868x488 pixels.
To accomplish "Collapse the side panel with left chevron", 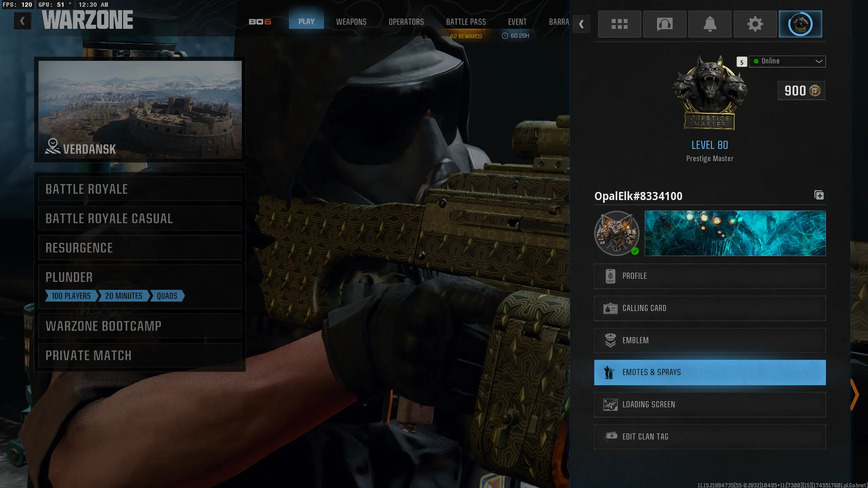I will [x=581, y=24].
